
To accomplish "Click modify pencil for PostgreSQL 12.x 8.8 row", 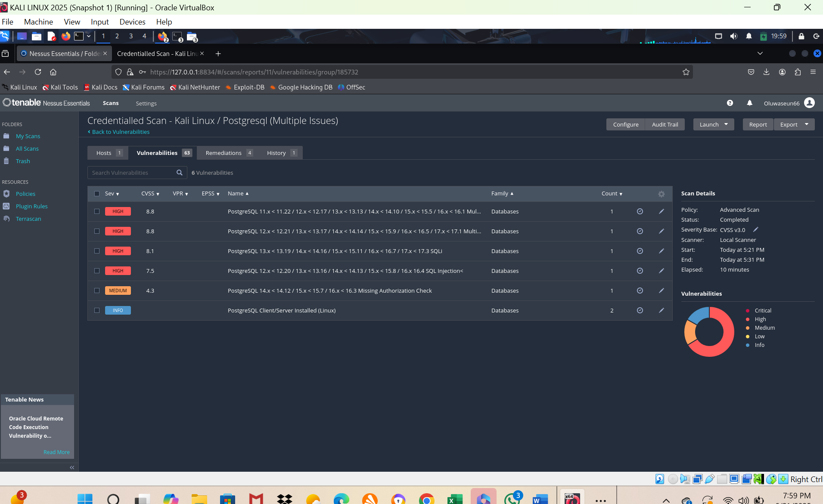I will (662, 231).
